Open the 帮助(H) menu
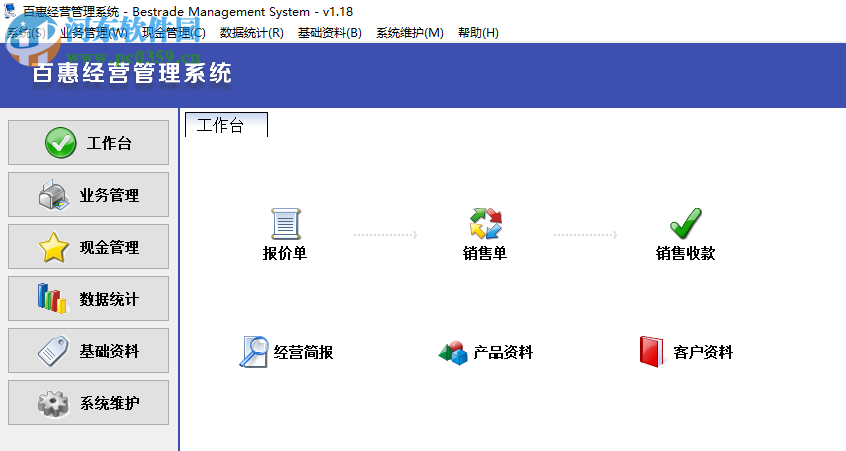This screenshot has width=846, height=451. 478,33
